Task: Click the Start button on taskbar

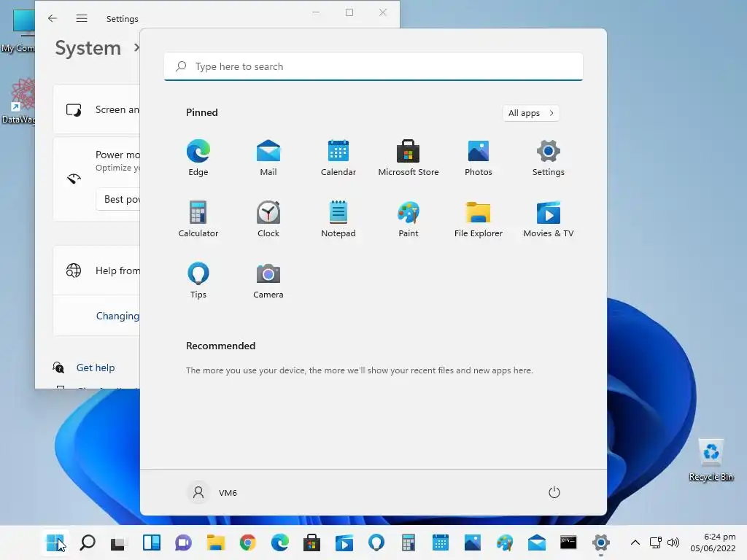Action: click(x=55, y=542)
